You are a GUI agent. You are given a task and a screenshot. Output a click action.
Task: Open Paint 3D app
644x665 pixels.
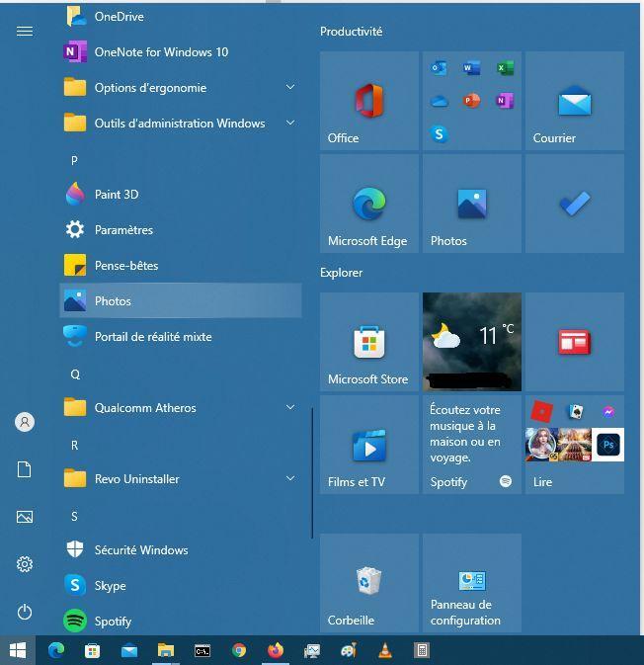180,195
